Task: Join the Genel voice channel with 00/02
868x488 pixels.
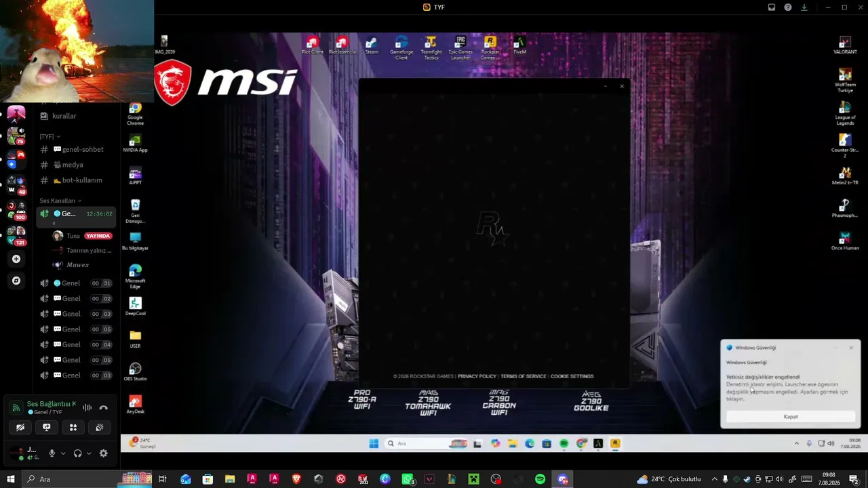Action: point(75,299)
